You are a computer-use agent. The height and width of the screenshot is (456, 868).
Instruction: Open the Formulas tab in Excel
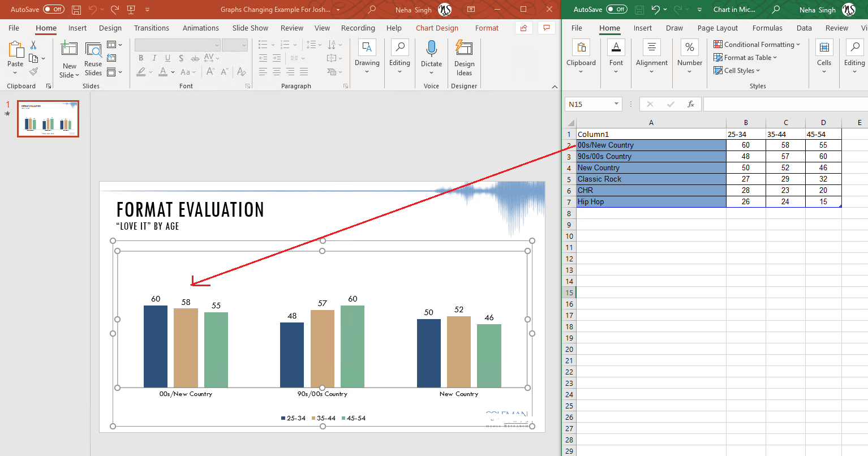coord(767,28)
